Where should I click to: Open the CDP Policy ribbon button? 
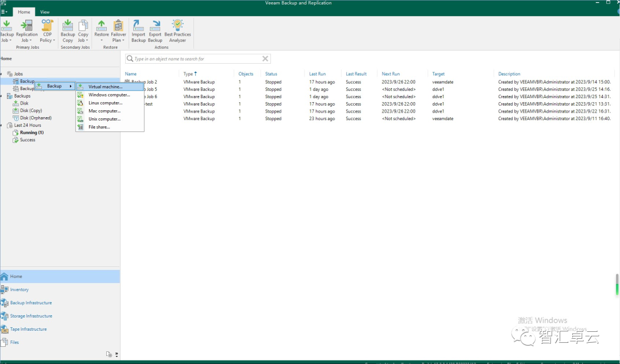coord(48,31)
